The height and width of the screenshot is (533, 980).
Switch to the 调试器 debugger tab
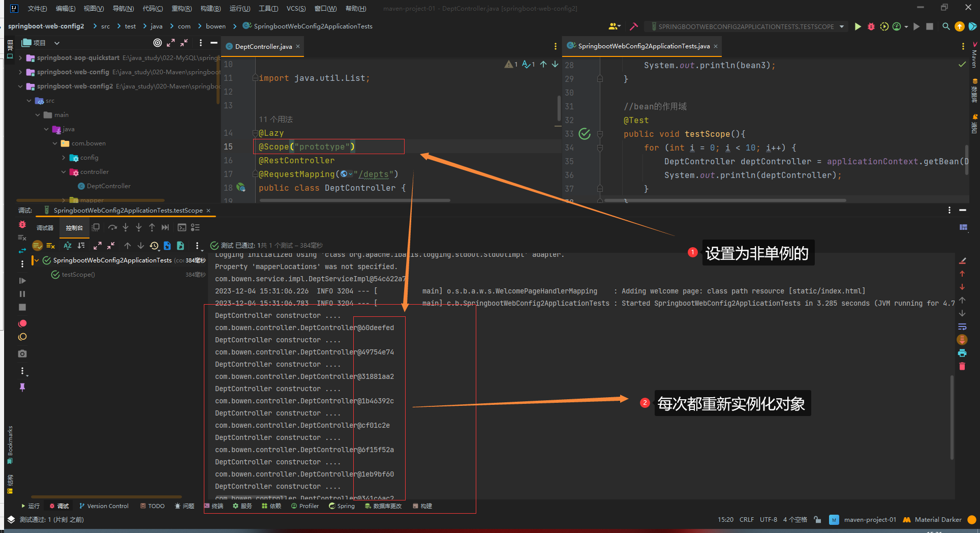click(x=45, y=228)
